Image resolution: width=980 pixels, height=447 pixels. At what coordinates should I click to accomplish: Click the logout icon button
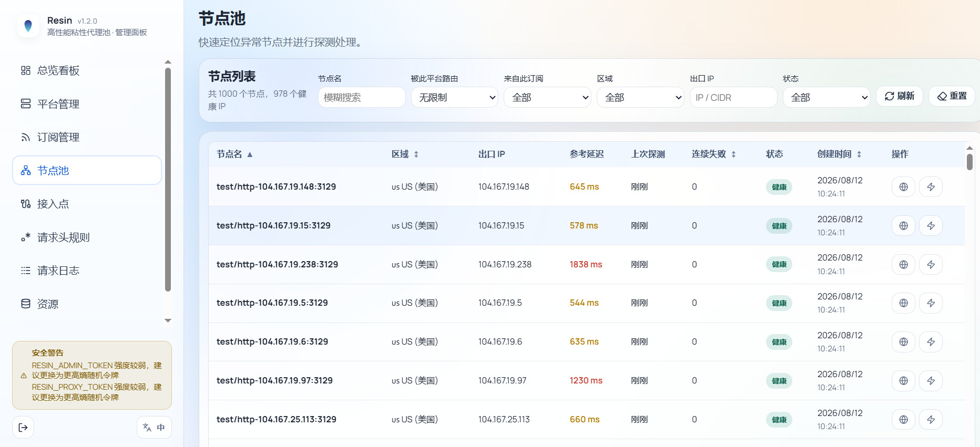pos(23,427)
